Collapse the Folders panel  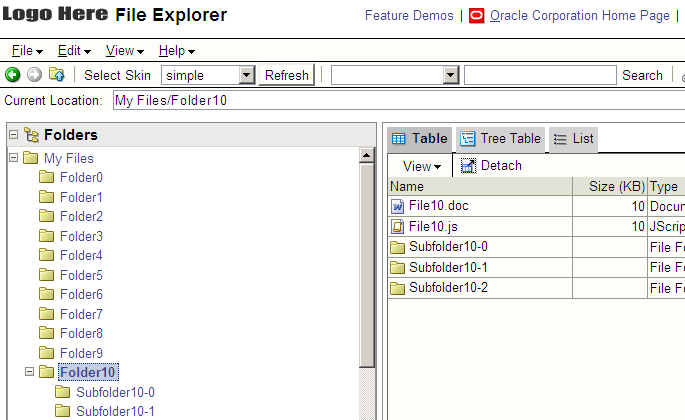tap(14, 134)
